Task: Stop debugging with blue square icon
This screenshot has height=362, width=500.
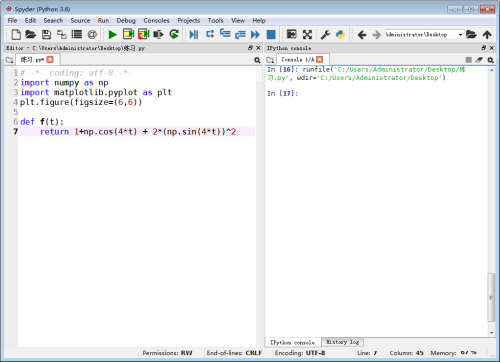Action: [x=271, y=34]
